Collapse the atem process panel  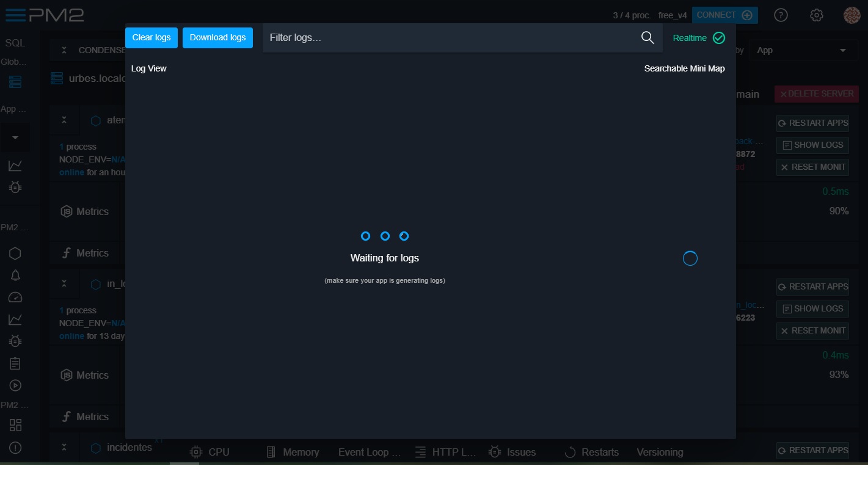[64, 120]
